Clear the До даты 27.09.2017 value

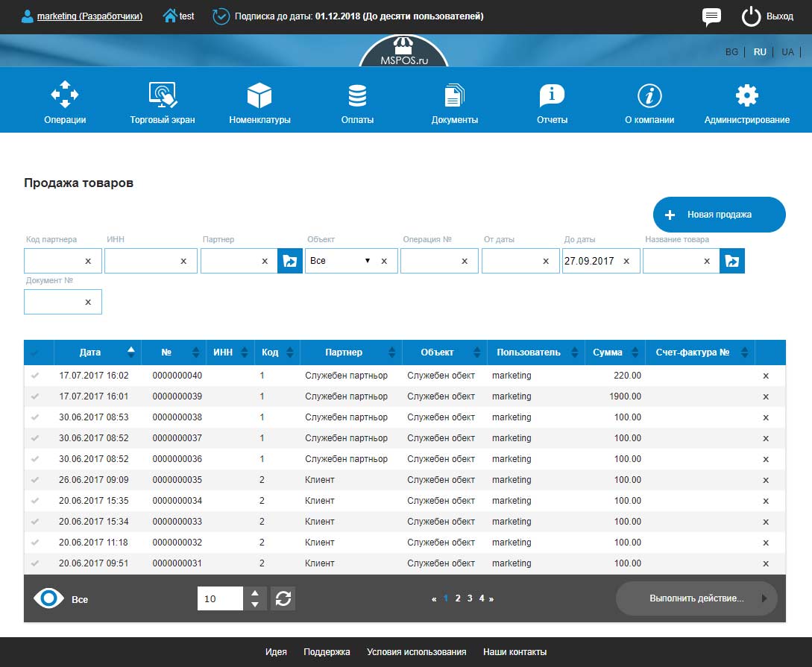pyautogui.click(x=626, y=262)
